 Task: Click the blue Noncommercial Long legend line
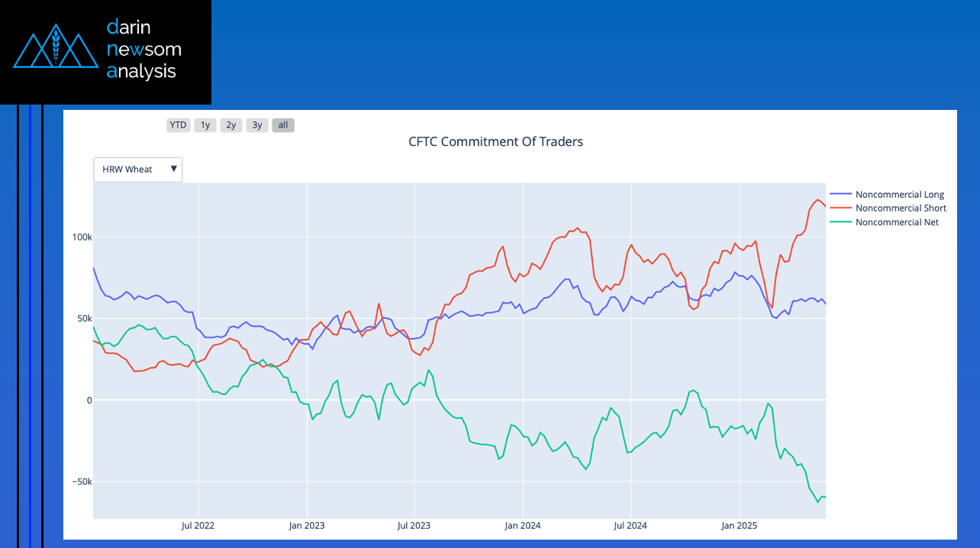[x=840, y=195]
